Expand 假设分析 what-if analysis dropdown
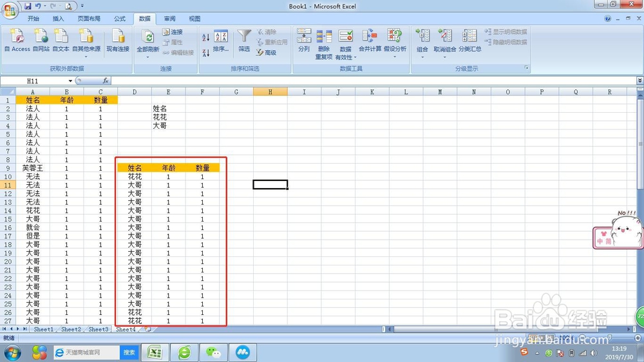This screenshot has width=644, height=362. click(395, 57)
